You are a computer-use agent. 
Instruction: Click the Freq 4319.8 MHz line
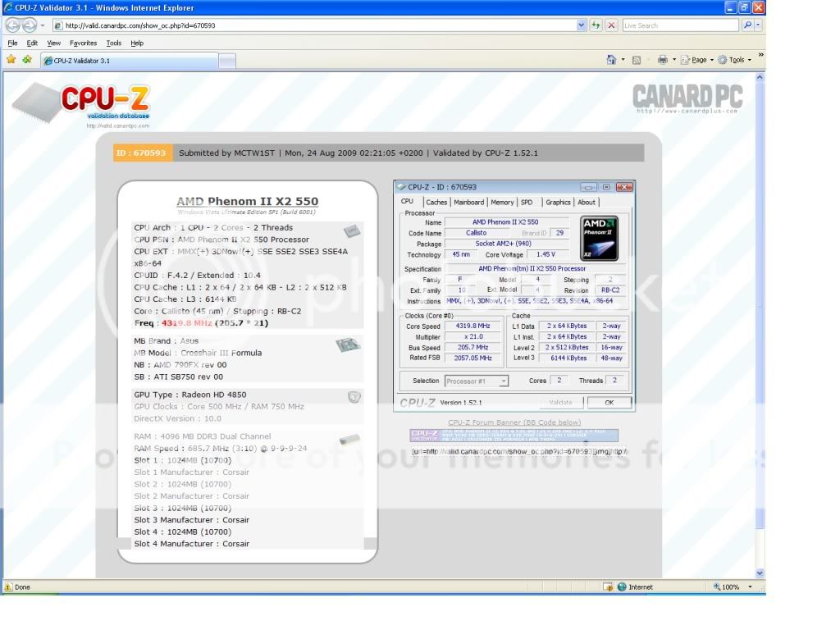201,323
